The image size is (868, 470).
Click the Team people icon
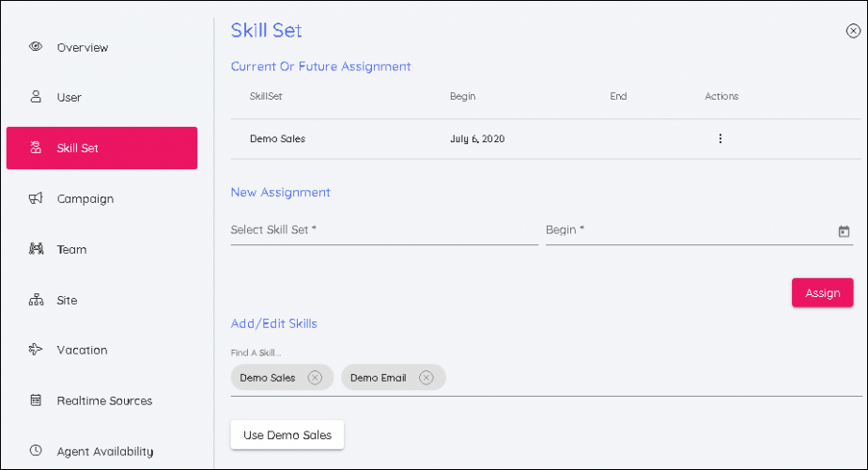pyautogui.click(x=36, y=249)
